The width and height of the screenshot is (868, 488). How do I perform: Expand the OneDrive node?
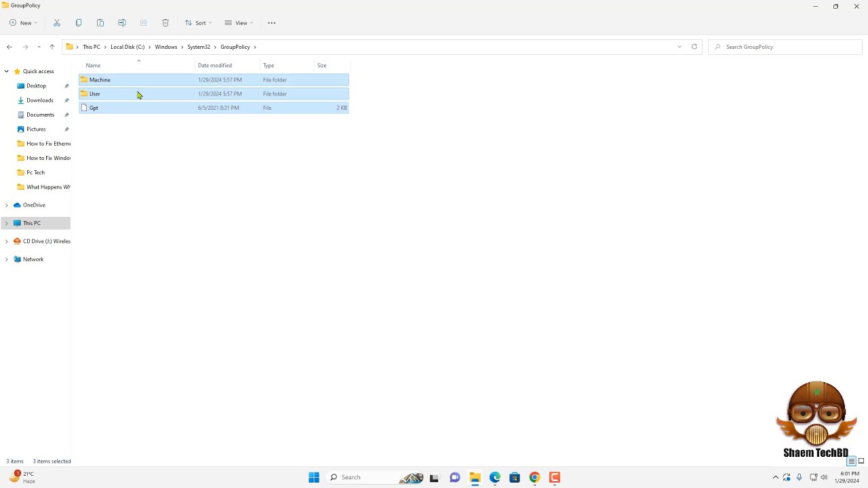pos(7,205)
